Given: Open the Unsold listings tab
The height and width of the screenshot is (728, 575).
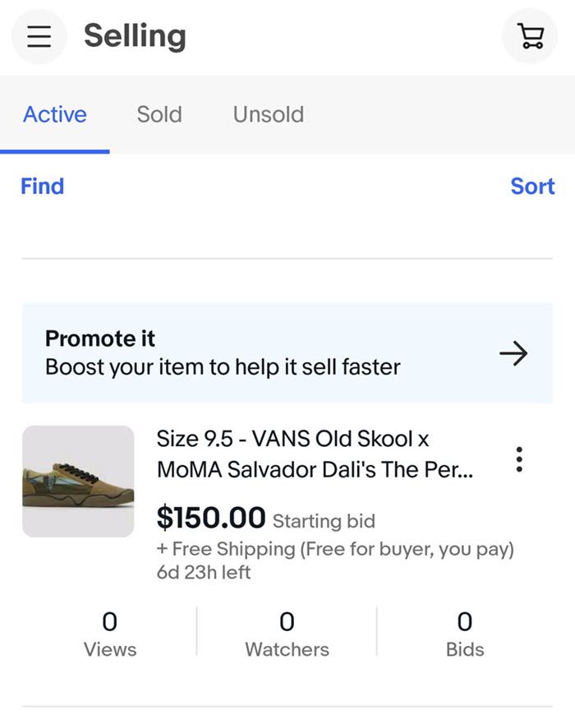Looking at the screenshot, I should [268, 114].
